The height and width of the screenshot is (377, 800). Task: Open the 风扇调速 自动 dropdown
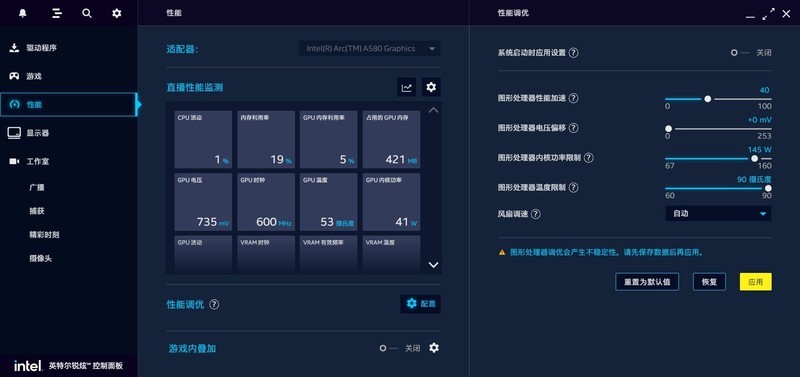(x=718, y=214)
